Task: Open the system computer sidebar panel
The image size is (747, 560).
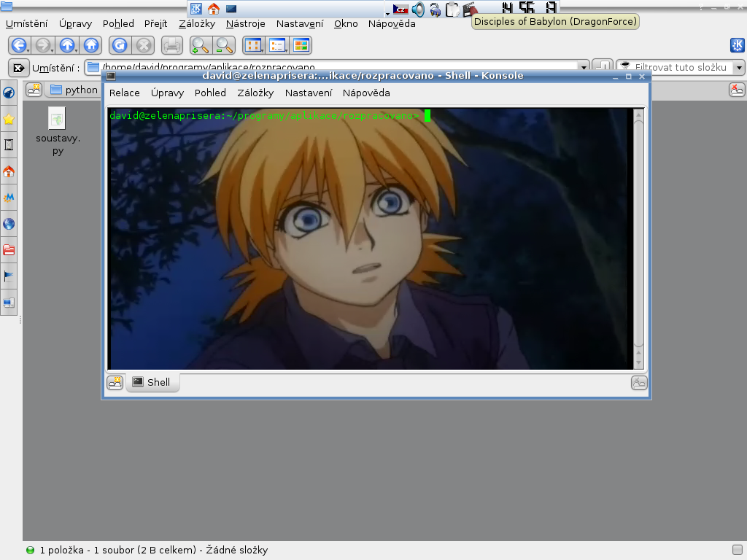Action: click(x=9, y=303)
